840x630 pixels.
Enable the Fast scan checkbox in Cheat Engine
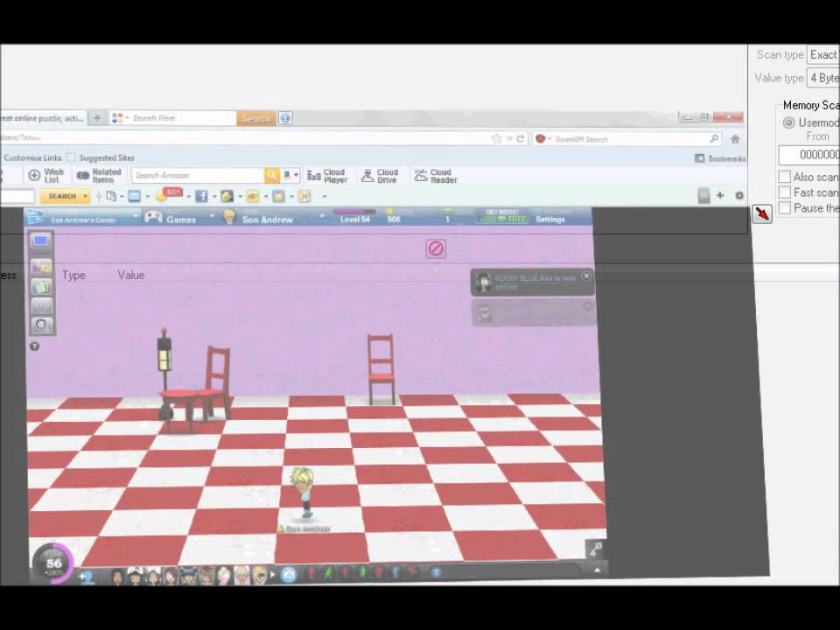[785, 192]
